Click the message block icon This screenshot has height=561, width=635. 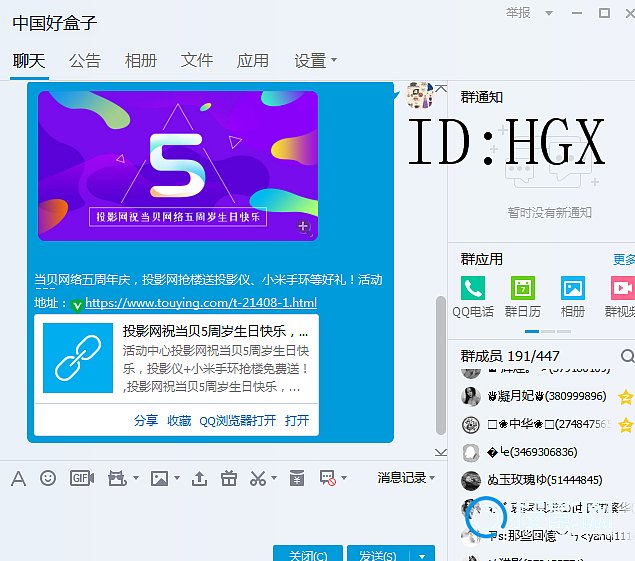tap(328, 478)
